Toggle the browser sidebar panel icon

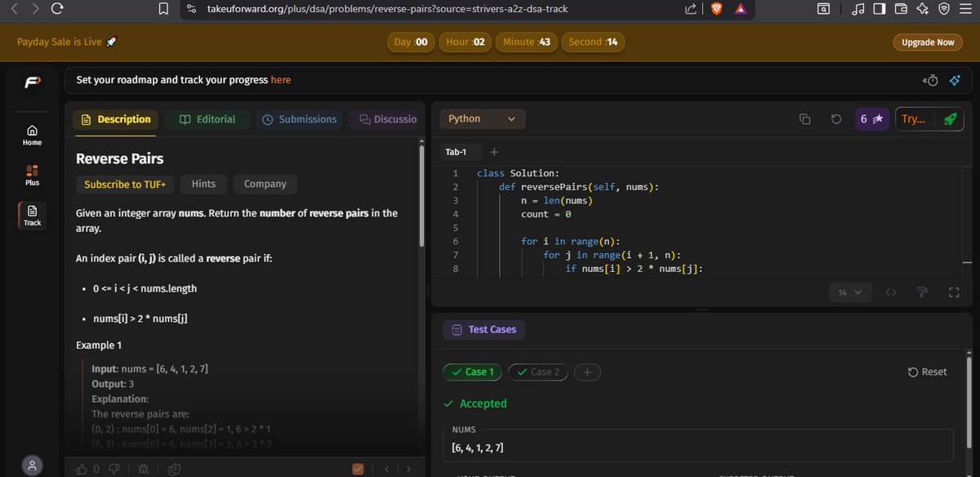click(x=880, y=9)
